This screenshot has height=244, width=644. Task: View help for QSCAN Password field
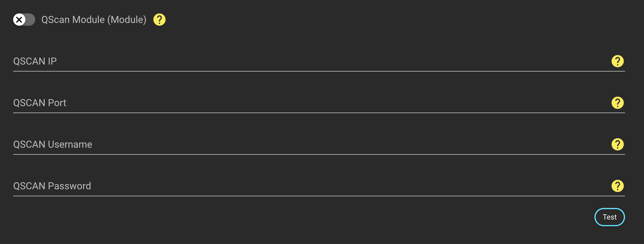point(617,186)
